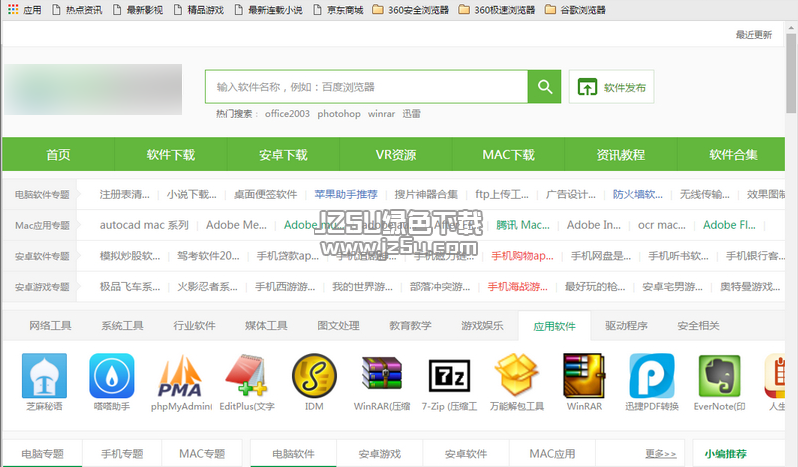The image size is (798, 467).
Task: Open the 360安全浏览器 bookmark folder
Action: tap(410, 10)
